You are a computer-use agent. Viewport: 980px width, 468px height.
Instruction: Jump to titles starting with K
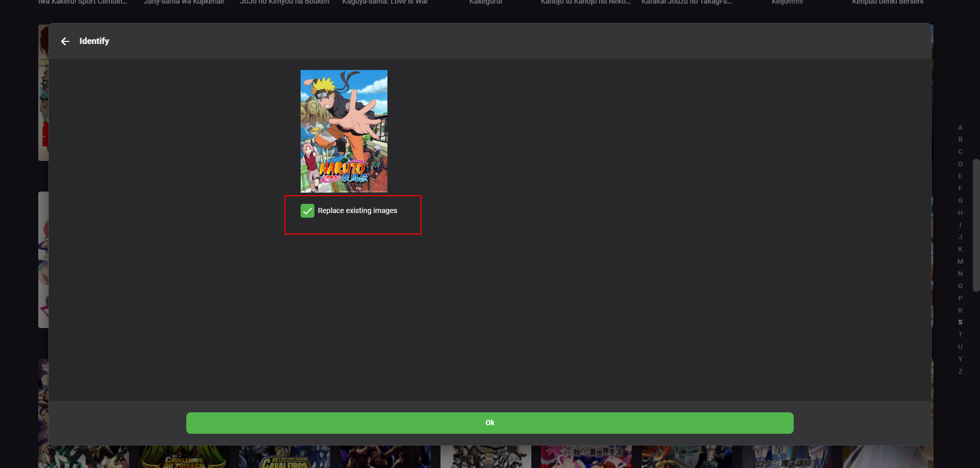pos(960,249)
